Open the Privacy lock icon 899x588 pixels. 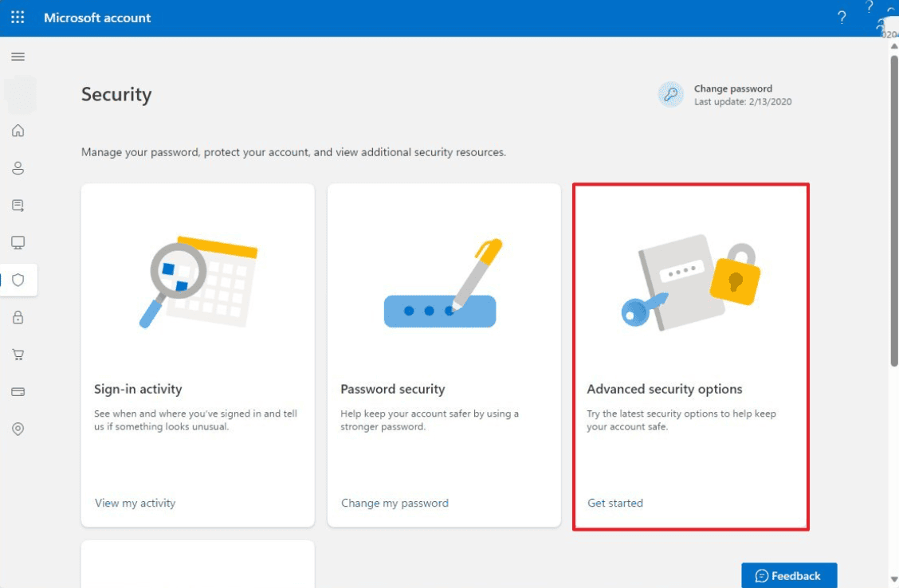[x=18, y=317]
